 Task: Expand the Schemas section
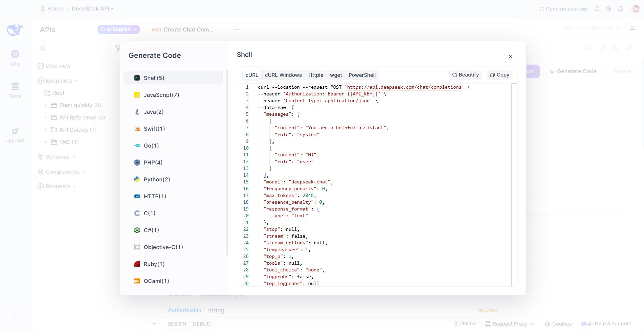pos(57,157)
